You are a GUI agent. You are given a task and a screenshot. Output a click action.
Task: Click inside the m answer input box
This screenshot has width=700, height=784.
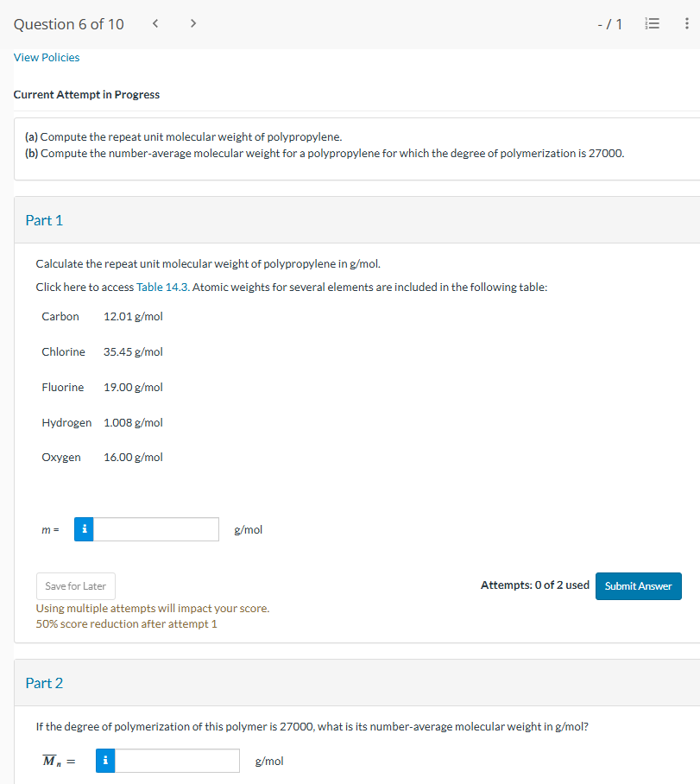155,529
